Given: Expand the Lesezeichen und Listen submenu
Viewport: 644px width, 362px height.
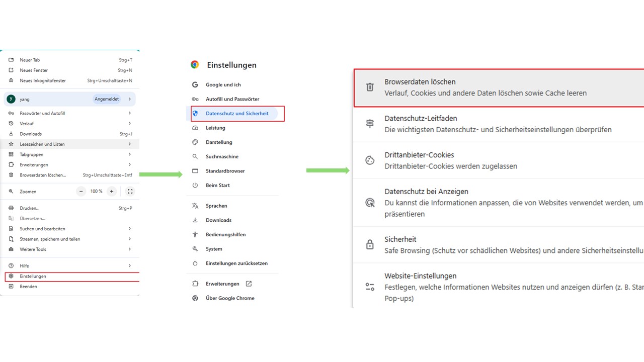Looking at the screenshot, I should [129, 144].
